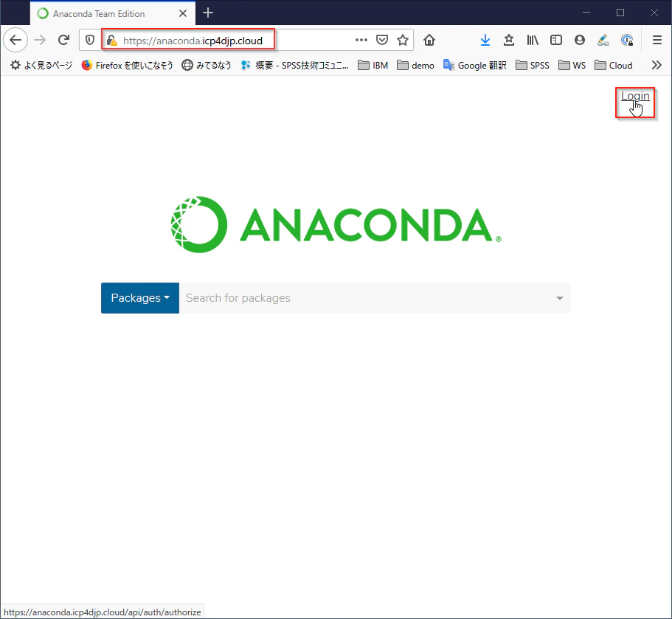Expand the search box dropdown arrow
Image resolution: width=672 pixels, height=619 pixels.
point(560,298)
